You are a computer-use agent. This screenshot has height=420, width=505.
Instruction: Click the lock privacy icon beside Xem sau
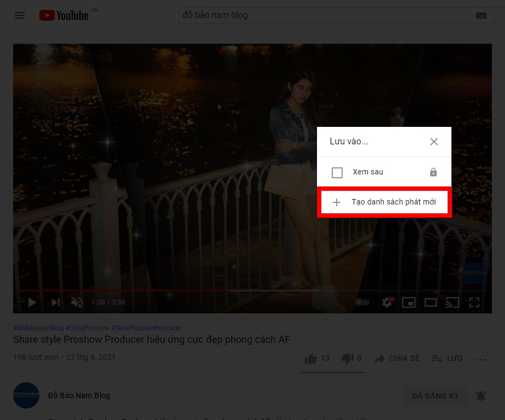click(433, 172)
